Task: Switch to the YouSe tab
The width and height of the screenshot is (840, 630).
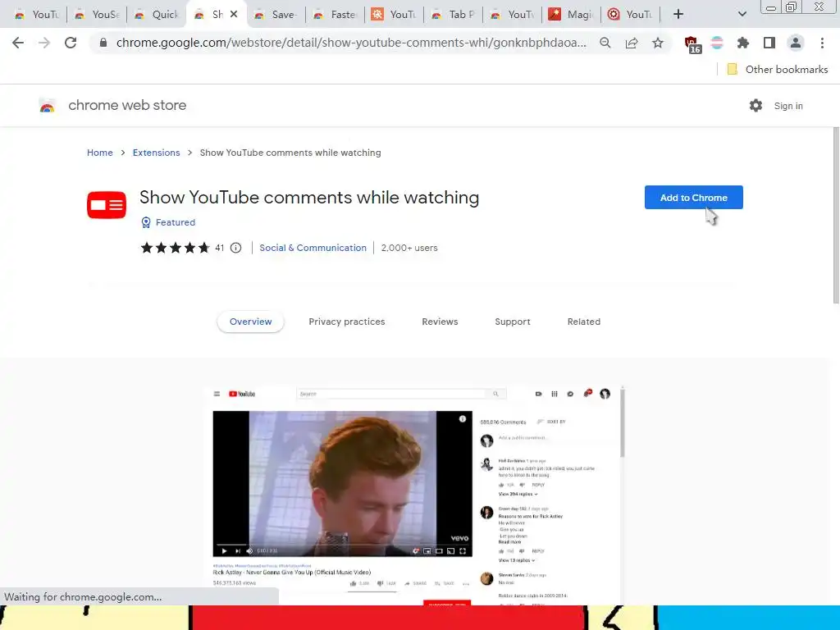Action: pyautogui.click(x=98, y=15)
